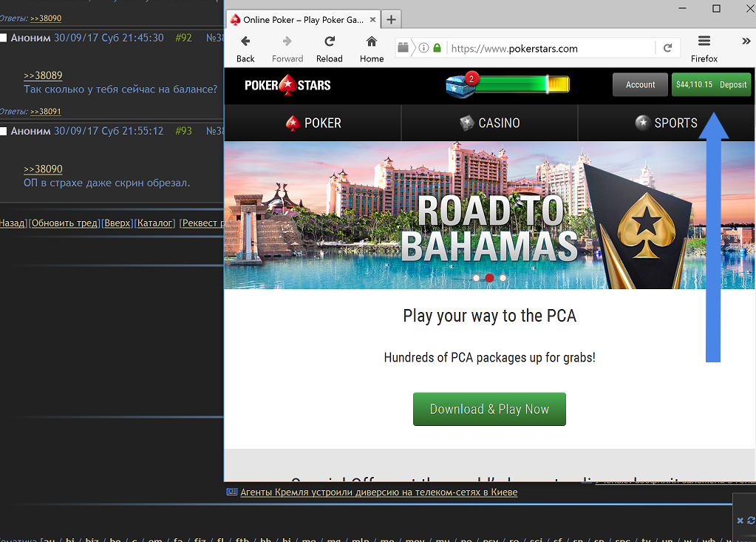Maximize the Firefox window
This screenshot has height=542, width=756.
(x=717, y=8)
